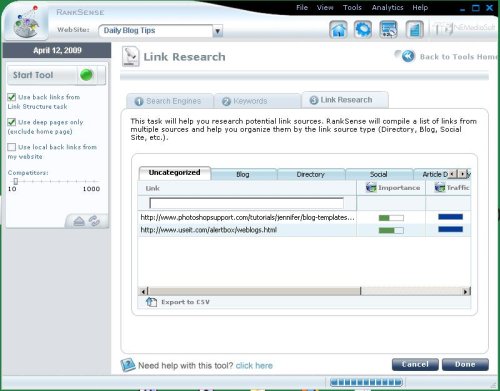The width and height of the screenshot is (500, 391).
Task: Click the progress bar in status bar
Action: (x=366, y=382)
